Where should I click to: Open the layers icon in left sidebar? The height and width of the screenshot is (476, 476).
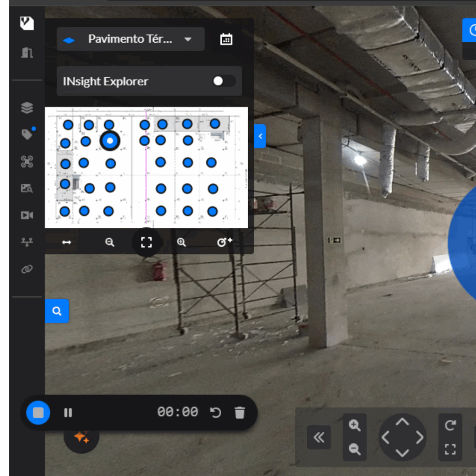[27, 108]
